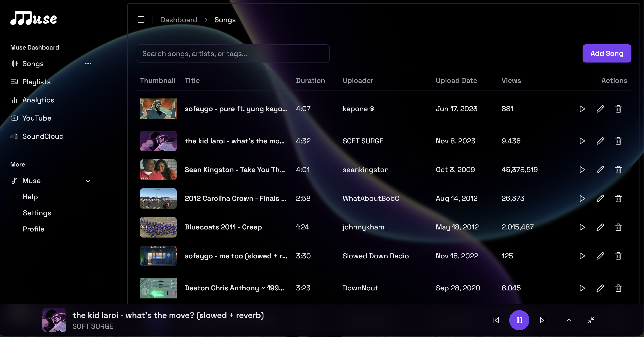Pause the currently playing song

pyautogui.click(x=519, y=320)
